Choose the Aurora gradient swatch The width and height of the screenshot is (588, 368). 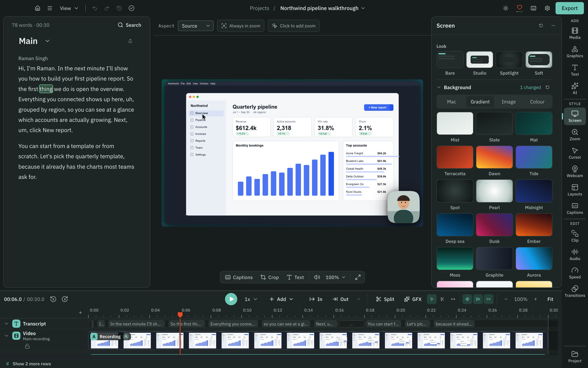pyautogui.click(x=534, y=258)
